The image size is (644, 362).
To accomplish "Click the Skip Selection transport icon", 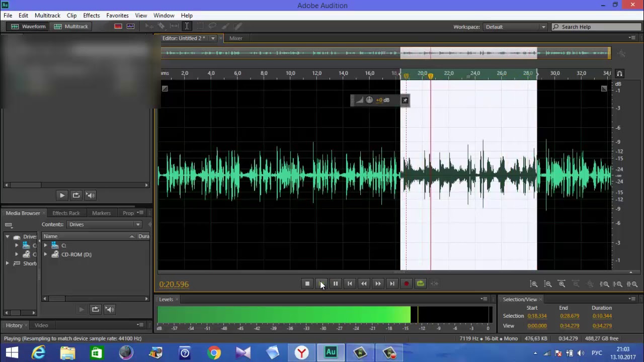I will pos(435,284).
